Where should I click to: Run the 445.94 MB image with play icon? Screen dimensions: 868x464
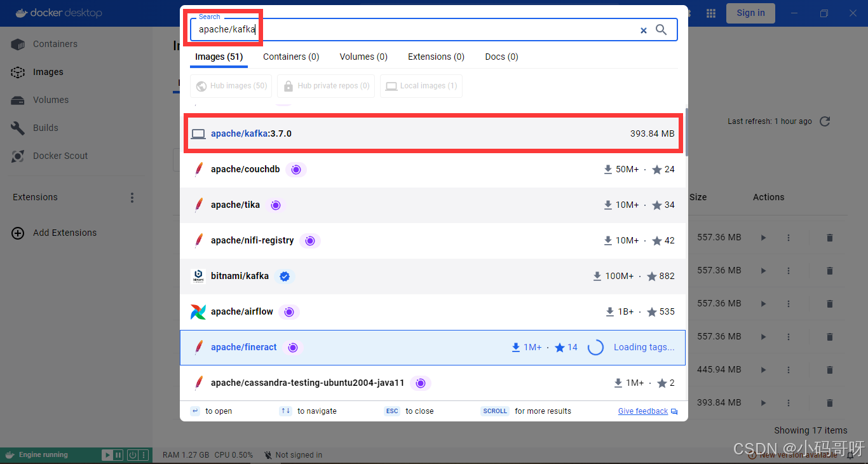click(x=764, y=370)
